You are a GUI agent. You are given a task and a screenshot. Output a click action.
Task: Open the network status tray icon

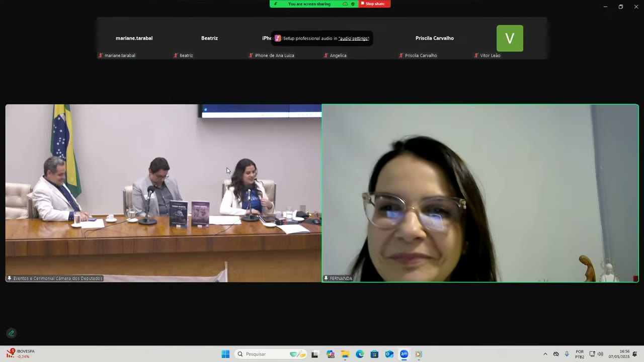click(592, 354)
